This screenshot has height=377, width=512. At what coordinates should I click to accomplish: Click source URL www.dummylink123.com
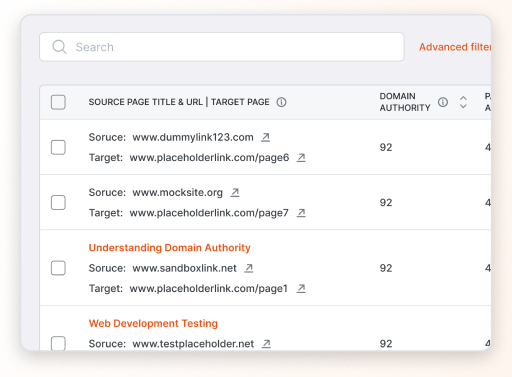tap(193, 137)
